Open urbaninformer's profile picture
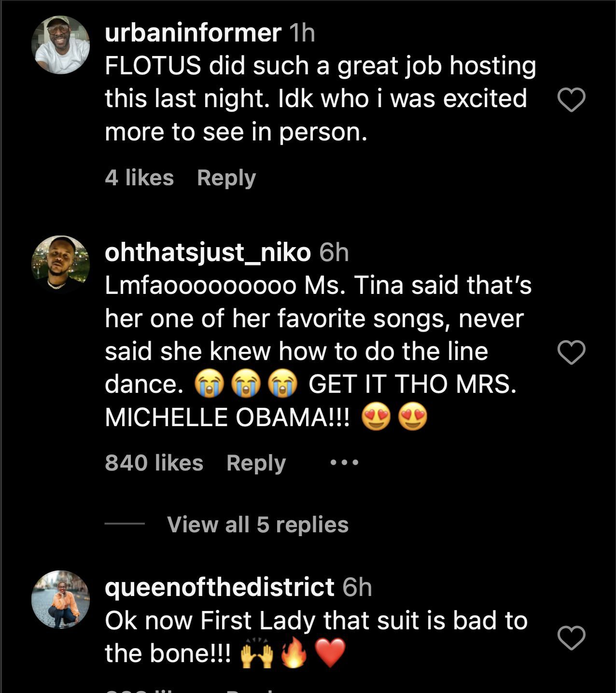The height and width of the screenshot is (693, 616). (x=60, y=45)
